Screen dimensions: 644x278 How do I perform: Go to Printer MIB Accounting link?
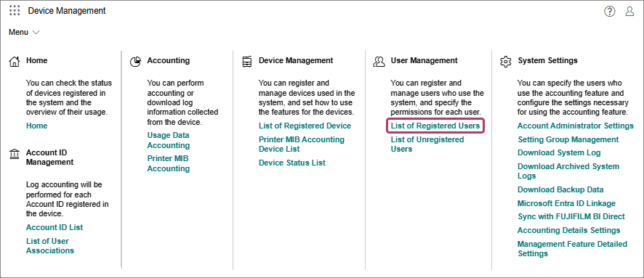169,163
